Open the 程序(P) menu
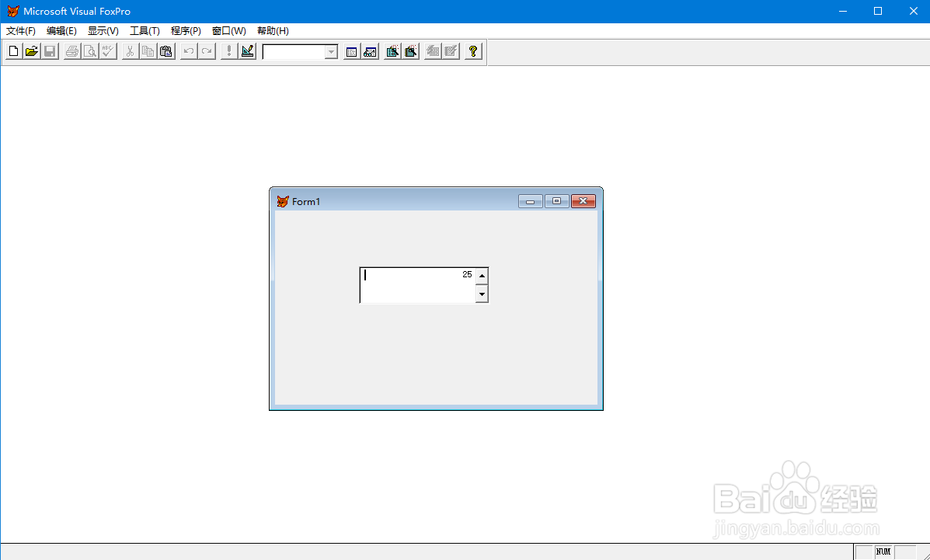The height and width of the screenshot is (560, 930). point(186,31)
